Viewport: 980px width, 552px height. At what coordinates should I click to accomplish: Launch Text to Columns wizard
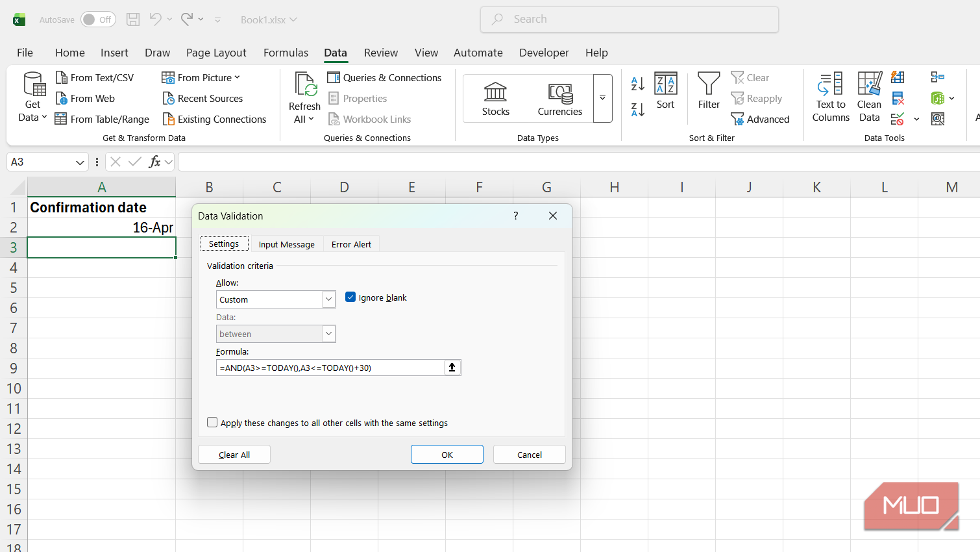tap(831, 97)
